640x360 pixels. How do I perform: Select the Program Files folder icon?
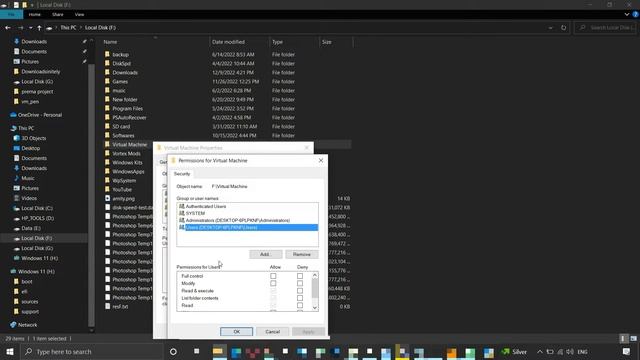107,108
